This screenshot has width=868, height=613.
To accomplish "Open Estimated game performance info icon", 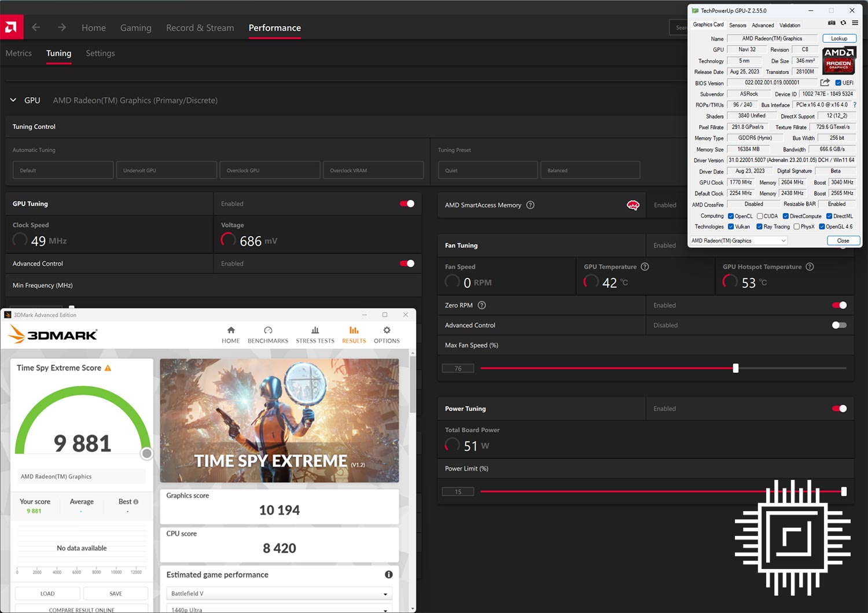I will pos(388,575).
